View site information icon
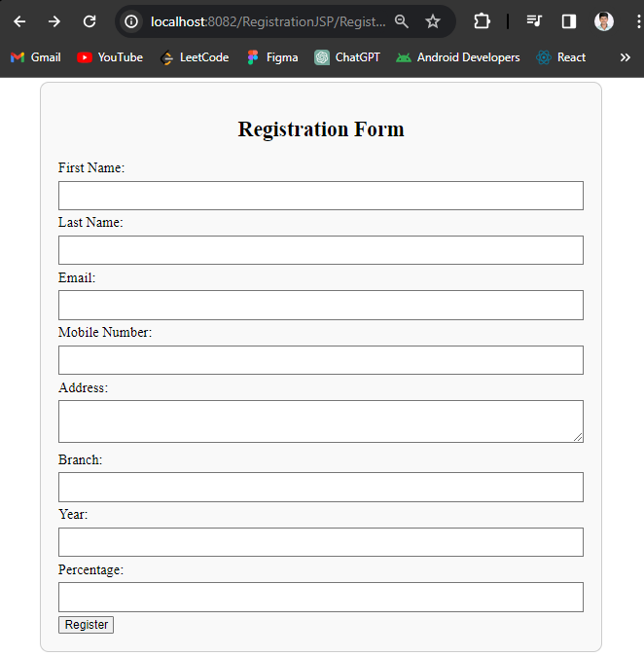The width and height of the screenshot is (644, 657). [131, 21]
